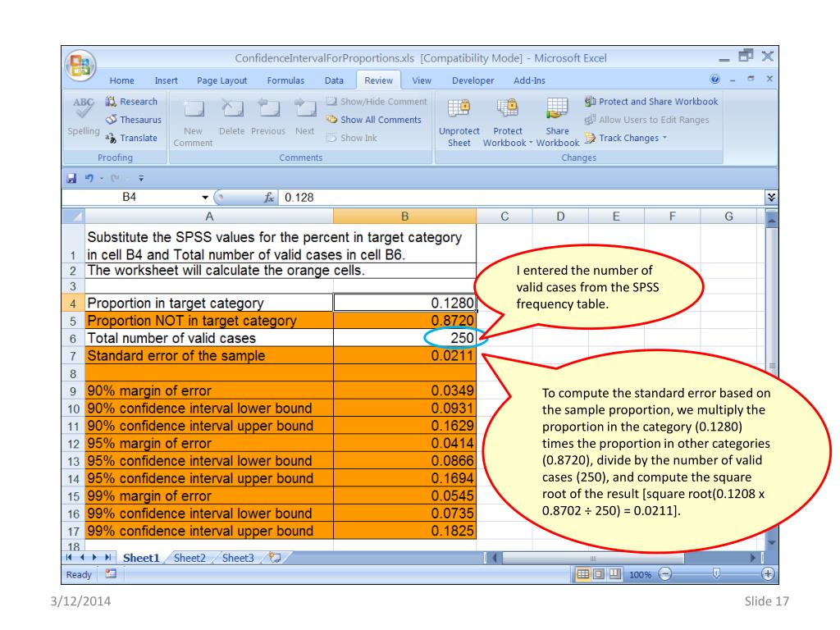
Task: Click the macro record icon in status bar
Action: point(111,573)
